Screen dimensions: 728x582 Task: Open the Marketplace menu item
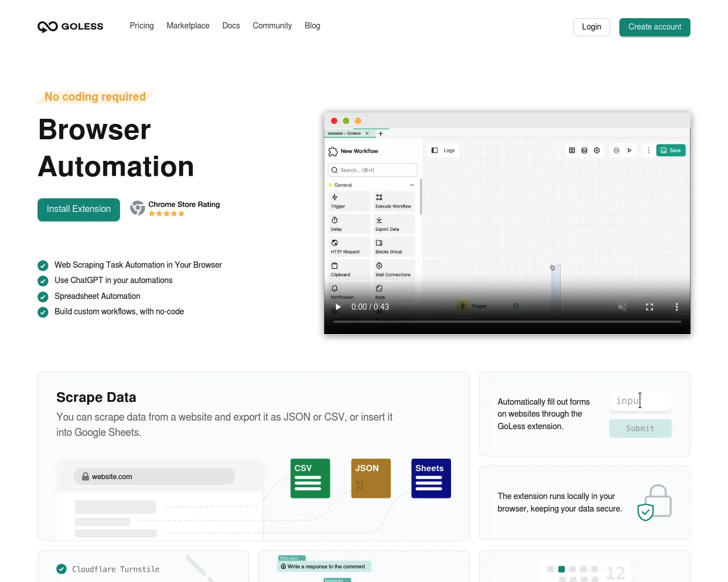(x=188, y=26)
